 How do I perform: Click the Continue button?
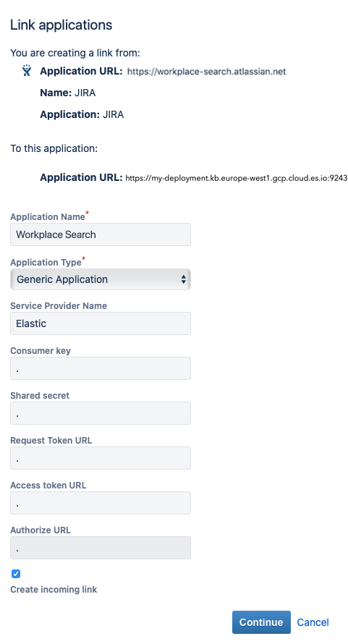(261, 622)
